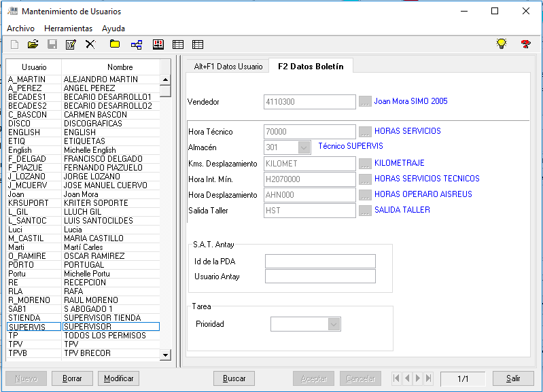Click the Usuario column header
This screenshot has width=543, height=392.
pyautogui.click(x=34, y=67)
